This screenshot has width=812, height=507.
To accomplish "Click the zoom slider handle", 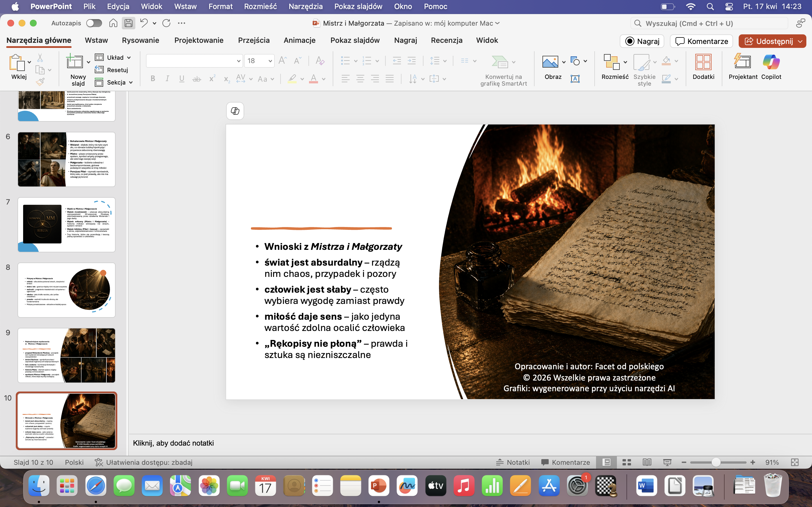I will (x=716, y=462).
